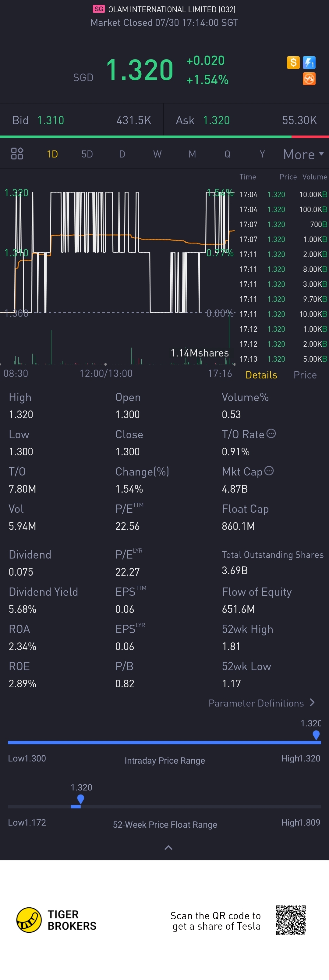Tap the 52-Week Price Float Range marker
Image resolution: width=329 pixels, height=980 pixels.
pyautogui.click(x=80, y=799)
